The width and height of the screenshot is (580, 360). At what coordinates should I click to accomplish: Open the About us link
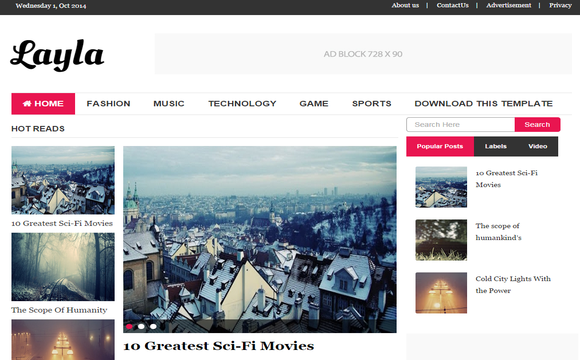point(405,5)
